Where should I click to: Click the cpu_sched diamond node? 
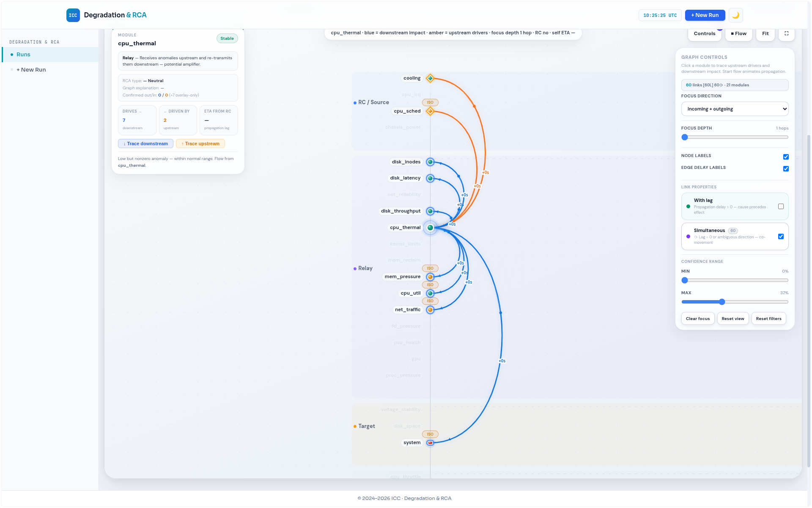[x=430, y=111]
